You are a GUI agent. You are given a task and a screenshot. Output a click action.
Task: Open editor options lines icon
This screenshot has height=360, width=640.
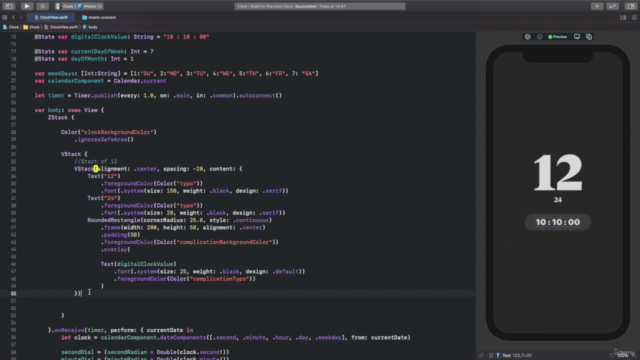623,18
